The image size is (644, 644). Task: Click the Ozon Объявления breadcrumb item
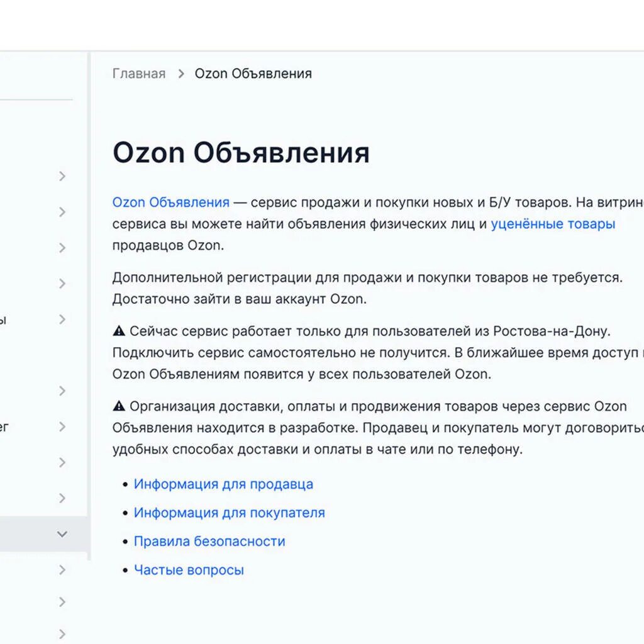point(253,74)
